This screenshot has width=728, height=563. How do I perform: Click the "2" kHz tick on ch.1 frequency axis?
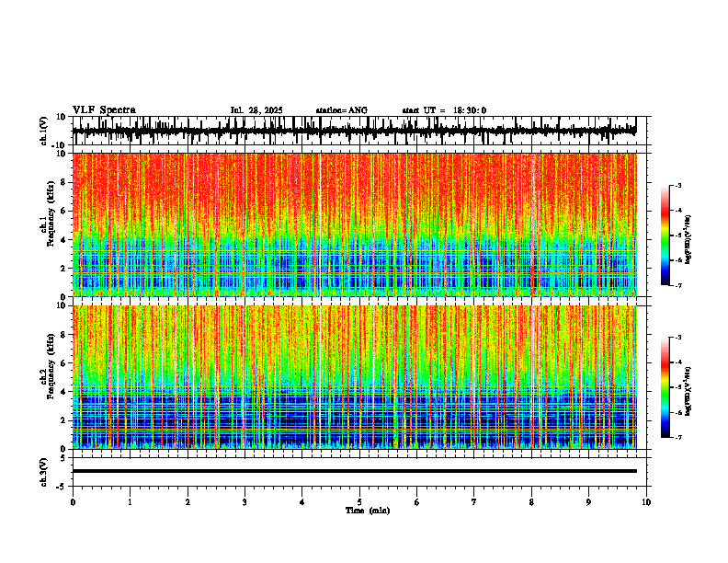tap(63, 269)
